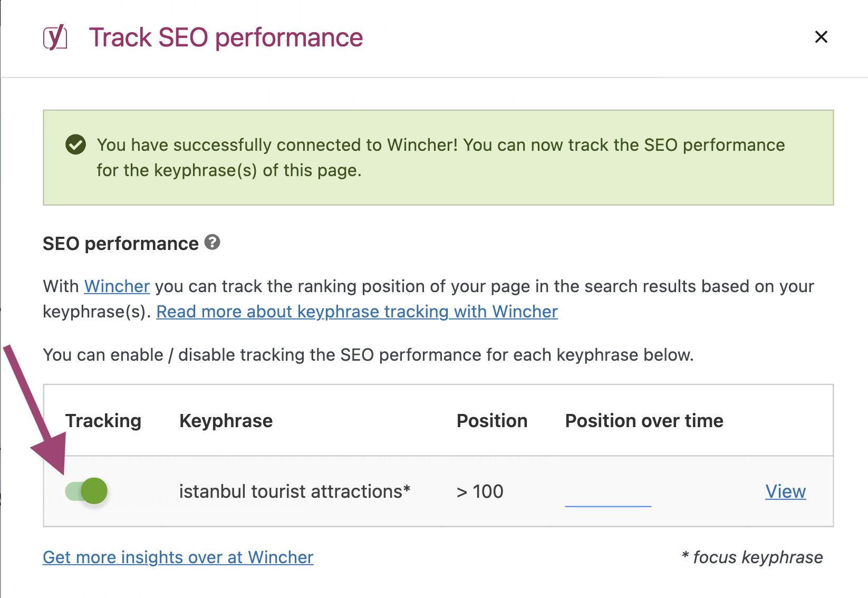The height and width of the screenshot is (598, 868).
Task: Click the Position column header
Action: 492,421
